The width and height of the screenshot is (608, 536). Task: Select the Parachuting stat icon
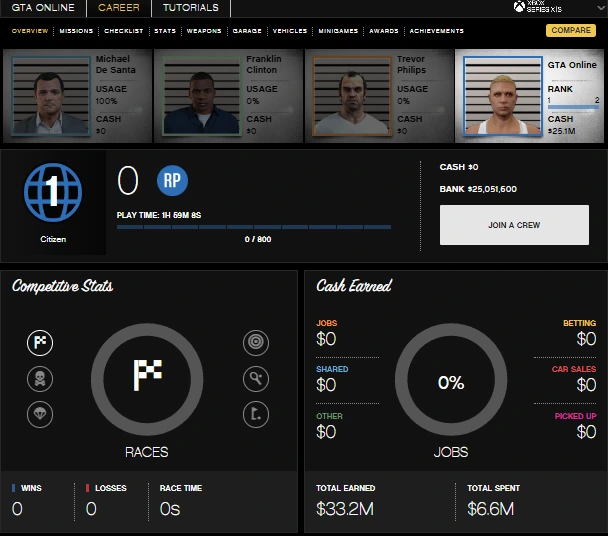pos(40,414)
